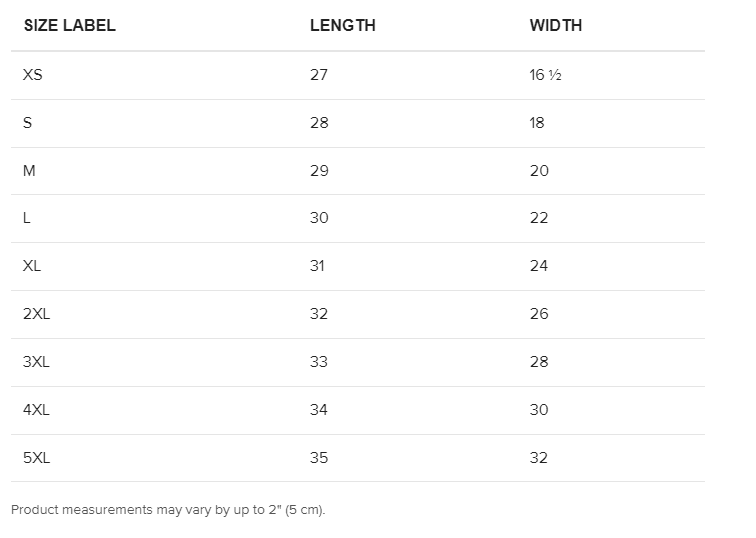The image size is (756, 538).
Task: Click the SIZE LABEL column header
Action: tap(69, 25)
